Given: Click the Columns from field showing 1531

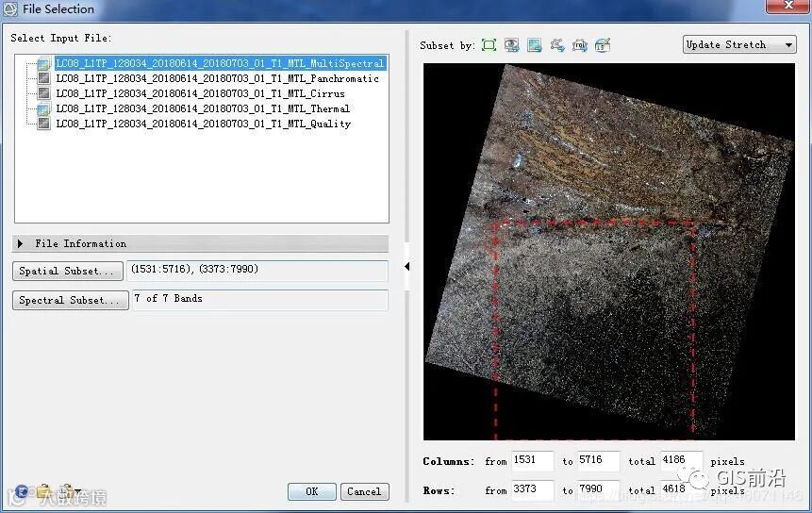Looking at the screenshot, I should [532, 460].
